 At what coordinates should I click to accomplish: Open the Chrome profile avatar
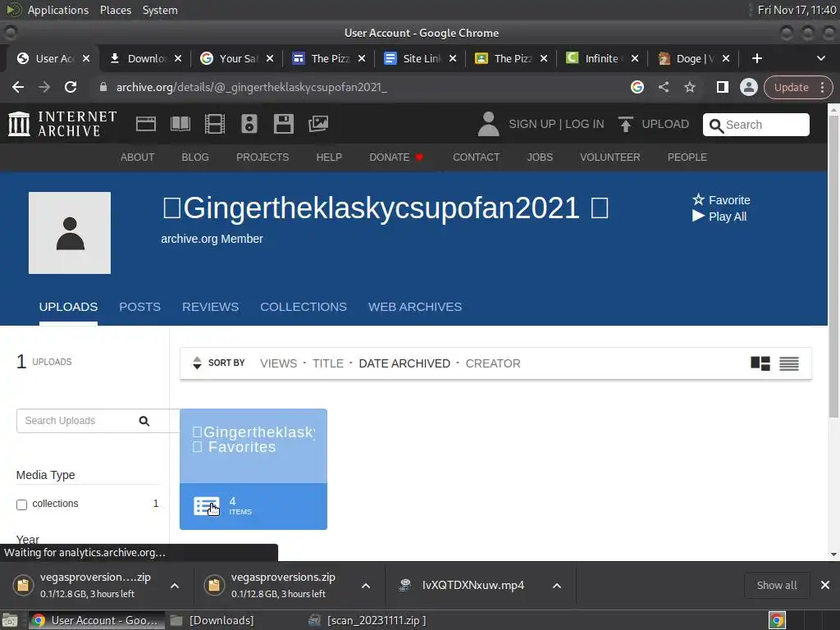click(748, 87)
